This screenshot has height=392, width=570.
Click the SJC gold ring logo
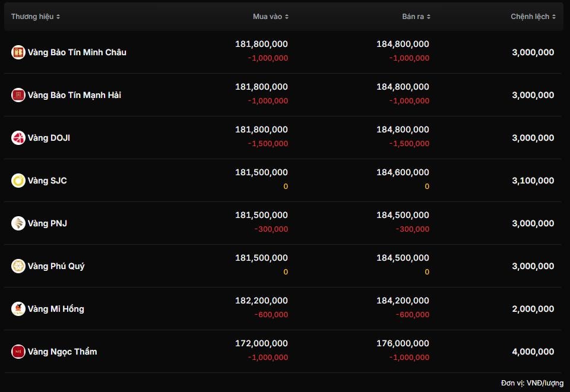point(18,181)
